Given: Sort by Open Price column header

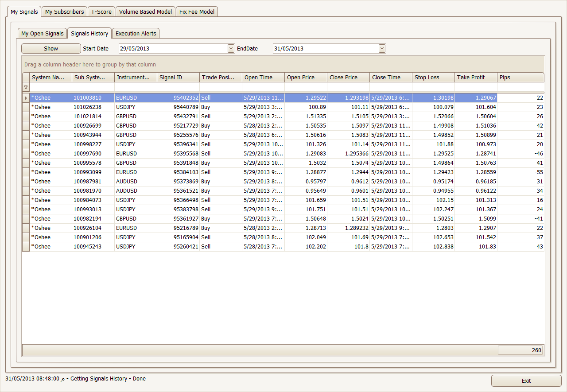Looking at the screenshot, I should pyautogui.click(x=306, y=78).
